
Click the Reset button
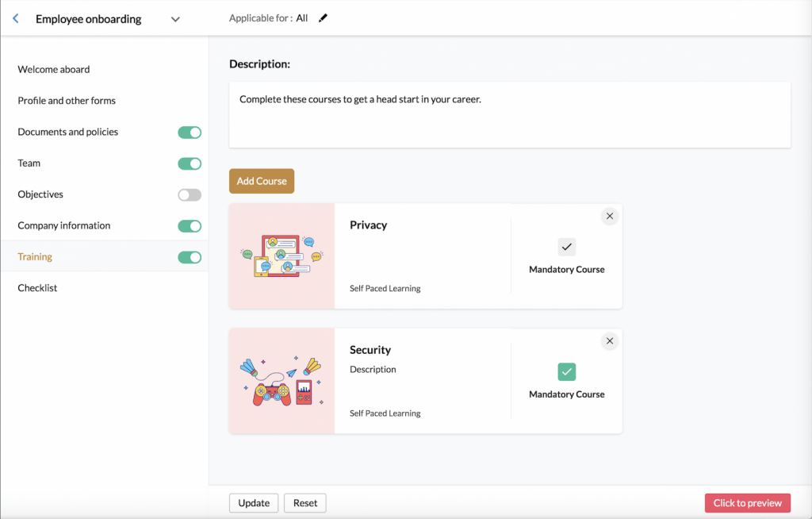click(305, 503)
